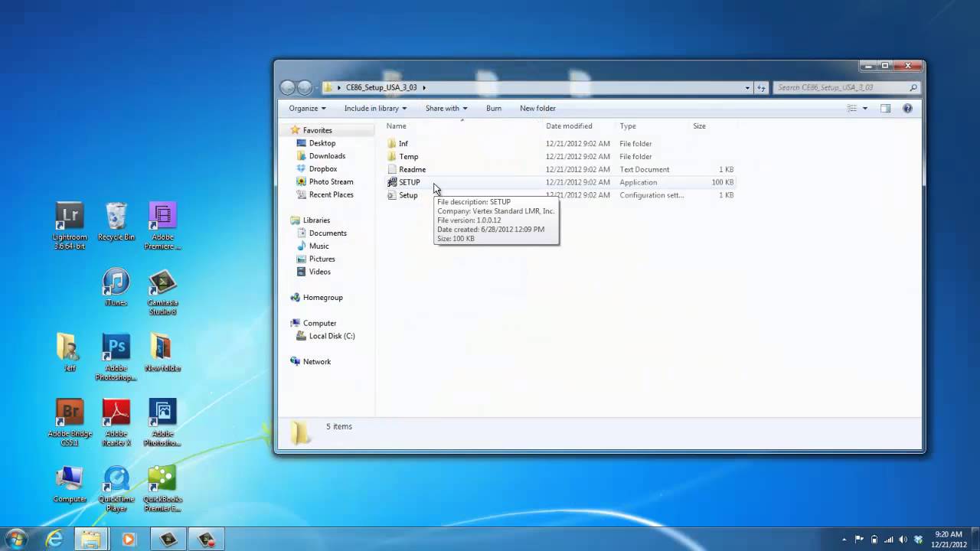Image resolution: width=980 pixels, height=551 pixels.
Task: Refresh the CE86_Setup_USA_3_03 folder view
Action: pyautogui.click(x=761, y=87)
